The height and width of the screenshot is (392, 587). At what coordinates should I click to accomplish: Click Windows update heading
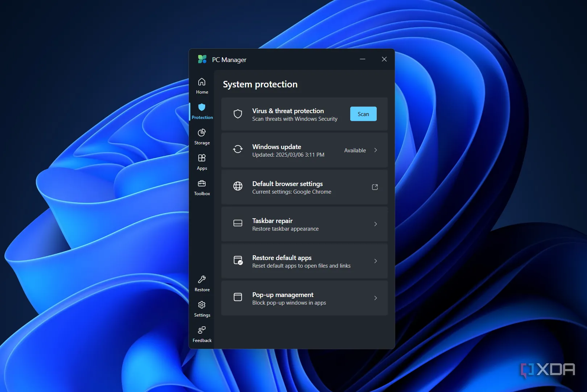point(277,147)
